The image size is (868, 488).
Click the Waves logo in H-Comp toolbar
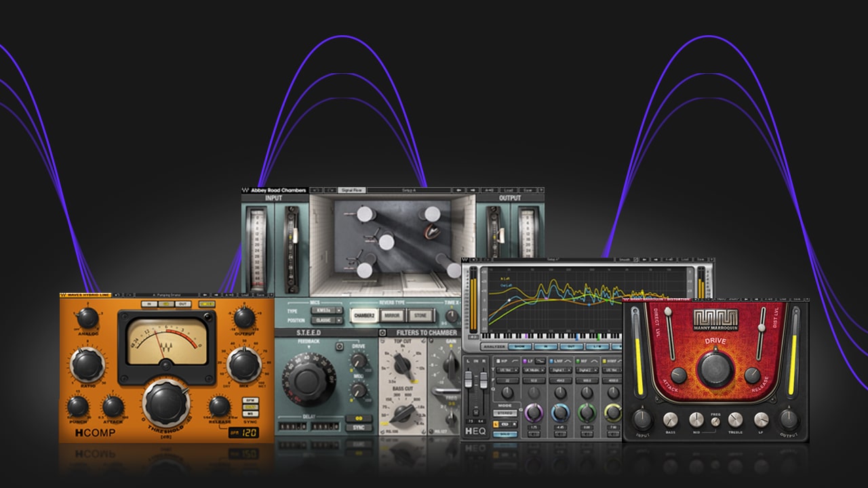(63, 295)
